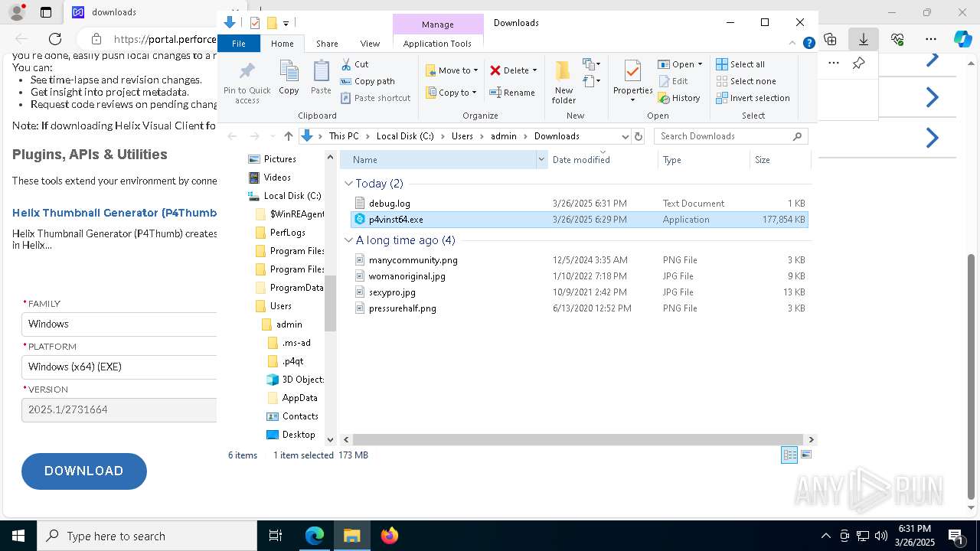Select the p4vinst64.exe file
980x551 pixels.
578,220
